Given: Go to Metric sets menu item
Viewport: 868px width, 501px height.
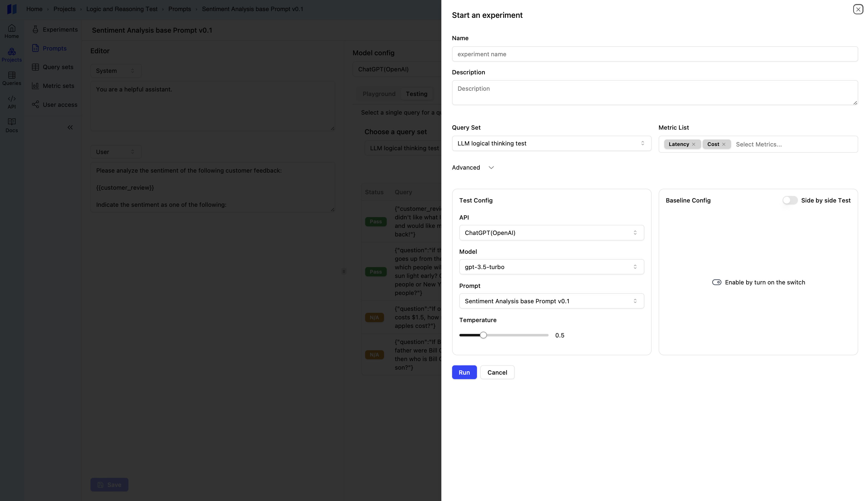Looking at the screenshot, I should (x=58, y=86).
